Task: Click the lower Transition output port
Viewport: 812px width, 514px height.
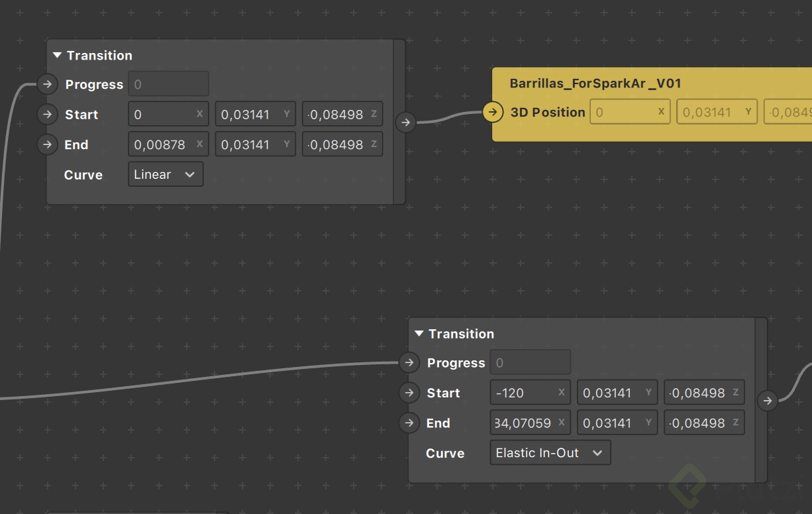Action: click(767, 400)
